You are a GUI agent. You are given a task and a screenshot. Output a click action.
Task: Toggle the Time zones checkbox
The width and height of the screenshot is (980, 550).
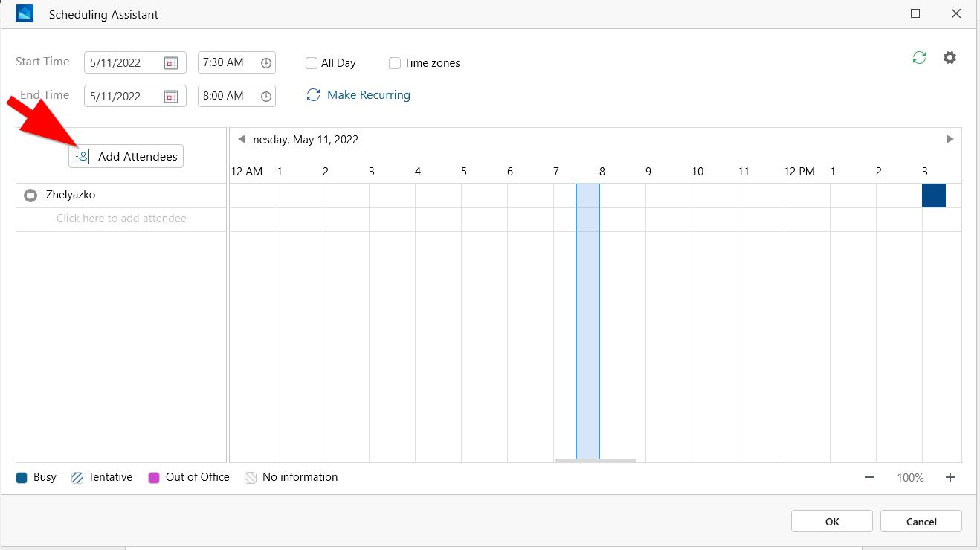point(395,63)
